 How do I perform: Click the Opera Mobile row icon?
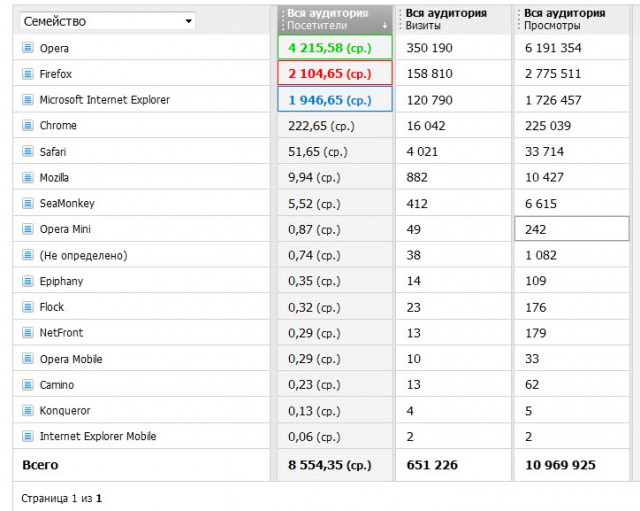click(27, 359)
